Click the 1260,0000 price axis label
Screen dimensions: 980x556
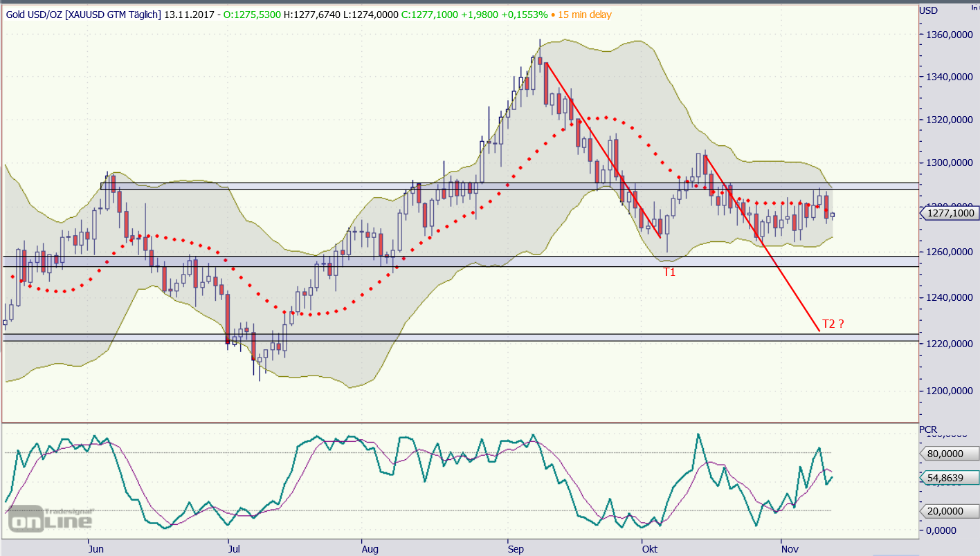[x=950, y=253]
